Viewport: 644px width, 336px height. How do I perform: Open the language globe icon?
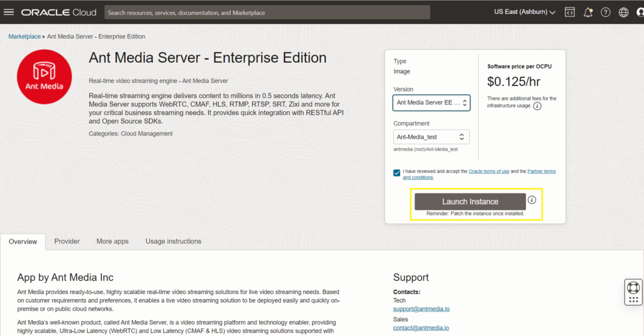click(x=623, y=13)
